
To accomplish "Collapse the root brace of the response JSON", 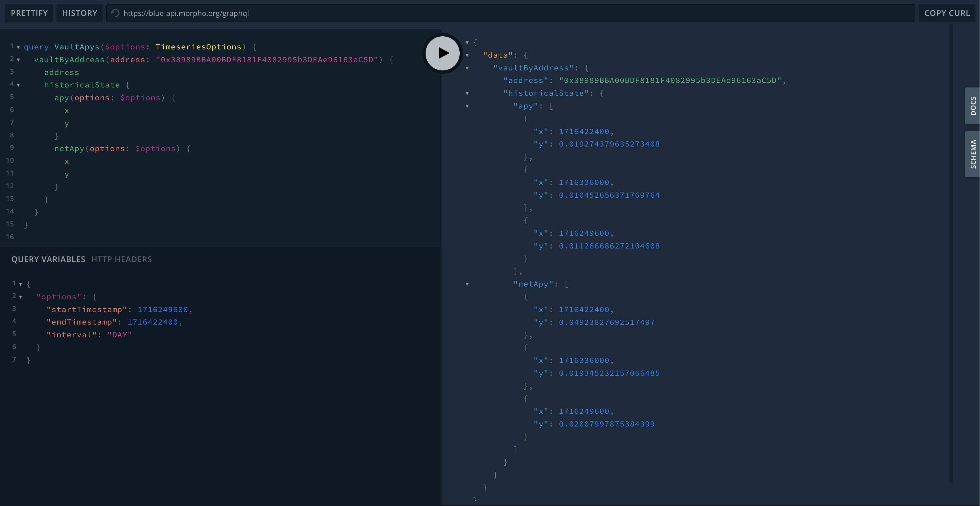I will (x=467, y=43).
